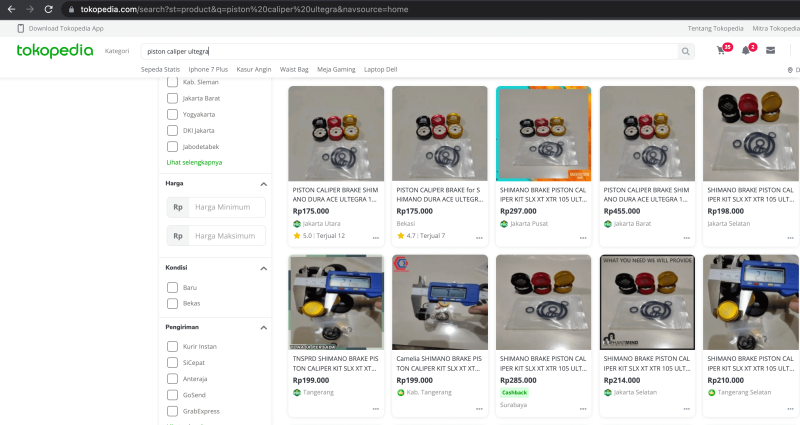The image size is (800, 425).
Task: Enable the SiCepat shipping filter
Action: (172, 362)
